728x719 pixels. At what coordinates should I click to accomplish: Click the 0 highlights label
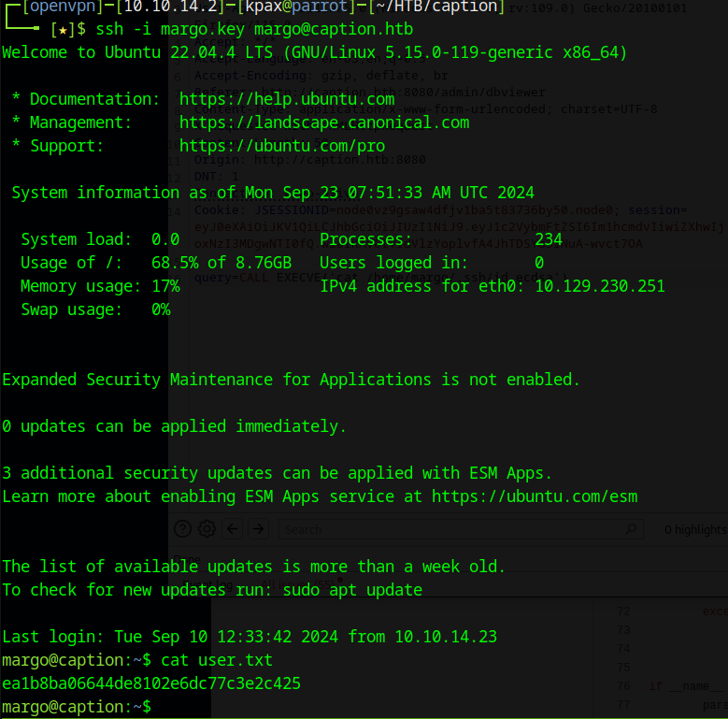694,530
